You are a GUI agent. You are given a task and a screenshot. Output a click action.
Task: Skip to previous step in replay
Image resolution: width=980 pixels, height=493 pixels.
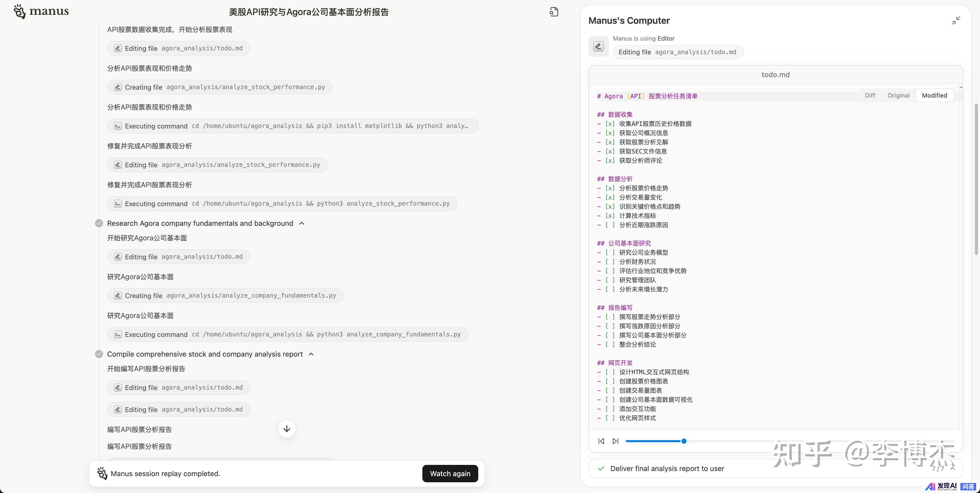tap(601, 441)
